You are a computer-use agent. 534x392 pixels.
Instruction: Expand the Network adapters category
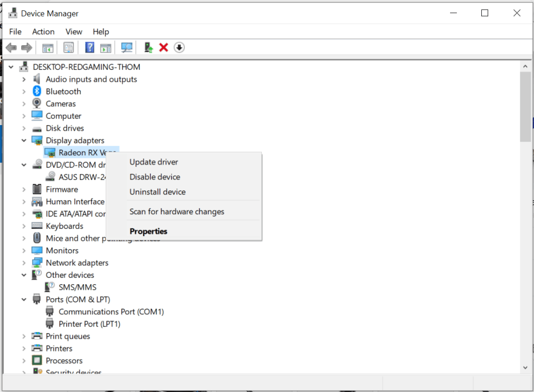click(24, 263)
